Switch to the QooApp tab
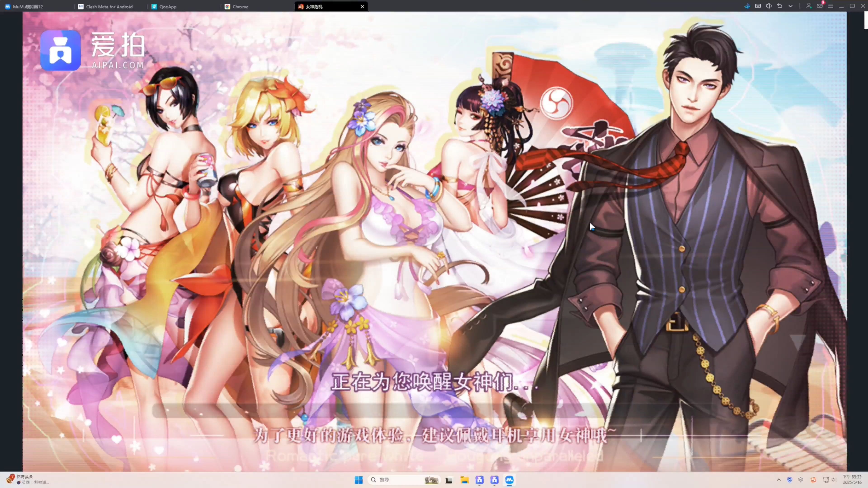The image size is (868, 488). point(167,6)
